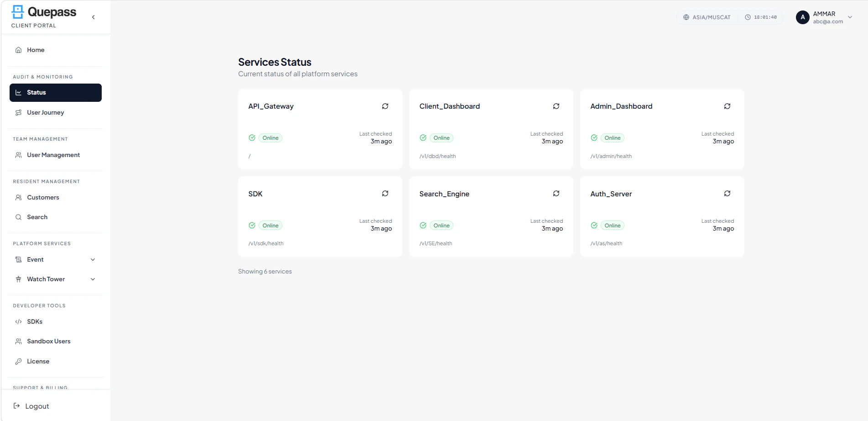Click the Search magnifier icon in sidebar
Screen dimensions: 868x421
click(18, 217)
